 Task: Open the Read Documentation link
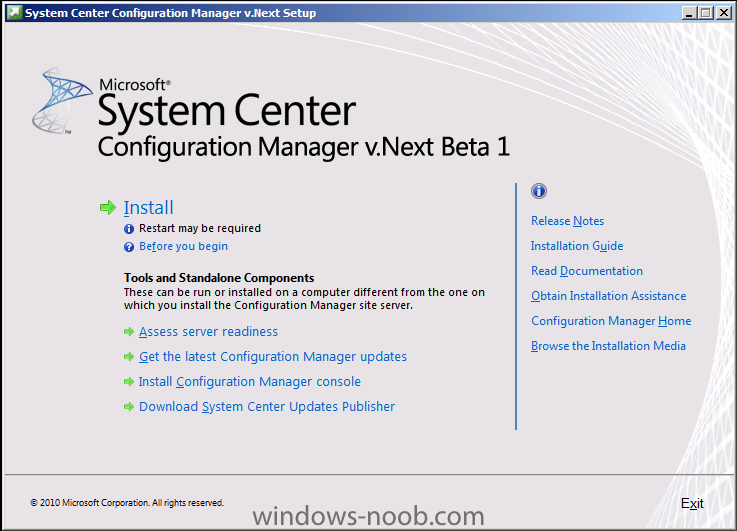pos(587,271)
